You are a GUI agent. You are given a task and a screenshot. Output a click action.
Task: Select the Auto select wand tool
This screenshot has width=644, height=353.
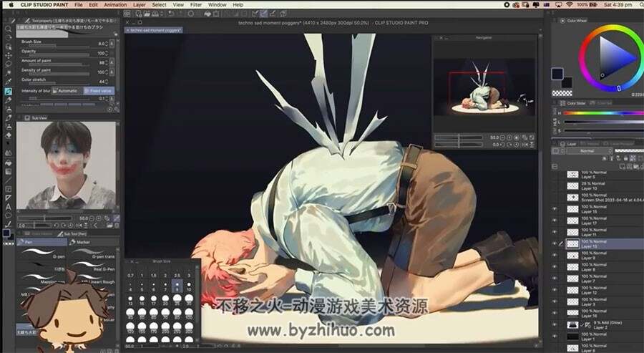[8, 73]
